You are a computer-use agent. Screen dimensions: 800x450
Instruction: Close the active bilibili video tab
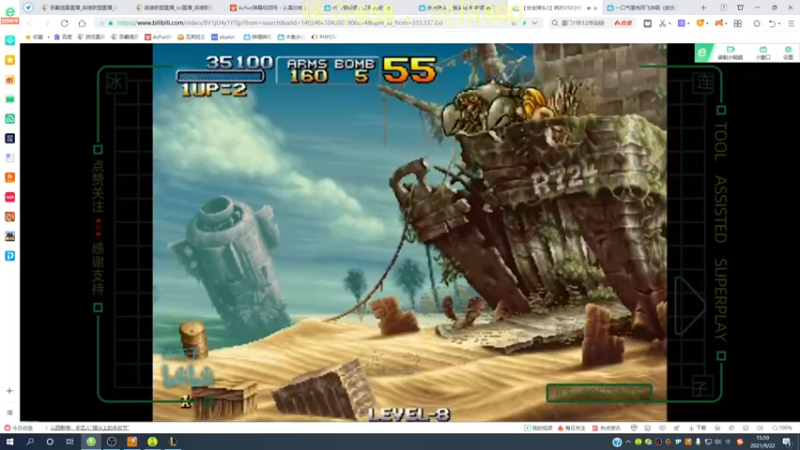(595, 8)
